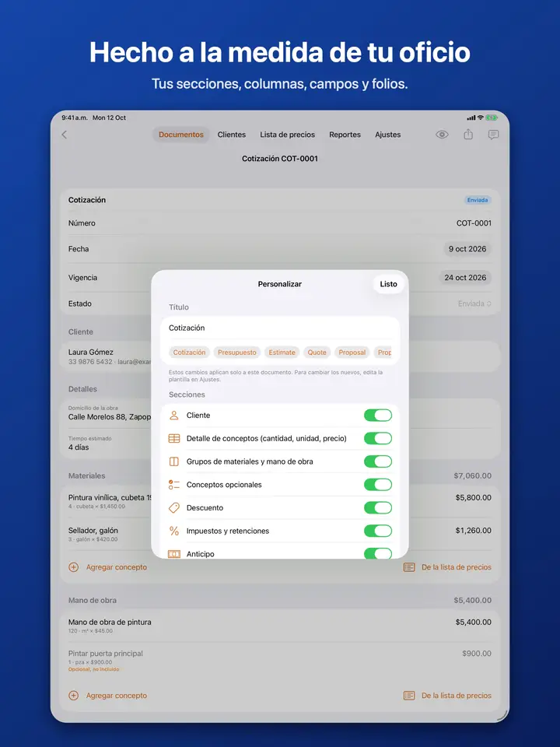Open the Fecha date picker 9 oct 2026

click(x=467, y=249)
